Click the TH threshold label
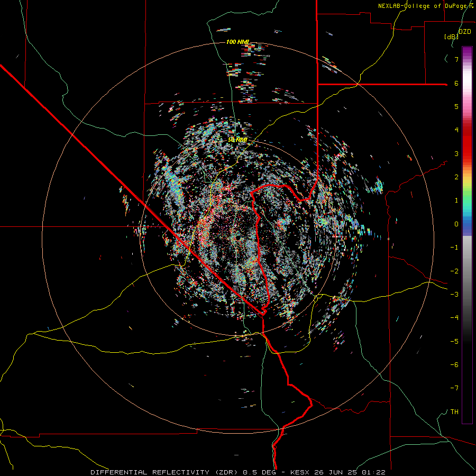Viewport: 476px width, 476px height. pos(454,412)
